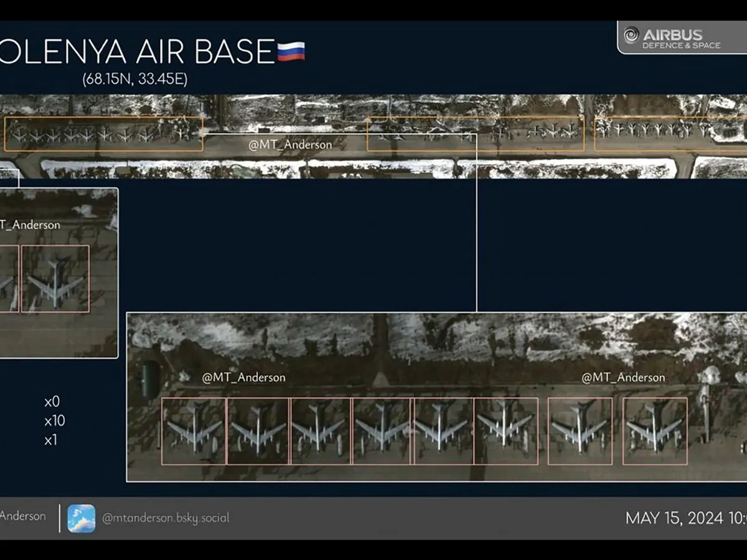This screenshot has width=747, height=560.
Task: Click the coordinates (68.15N, 33.45E)
Action: pyautogui.click(x=134, y=80)
